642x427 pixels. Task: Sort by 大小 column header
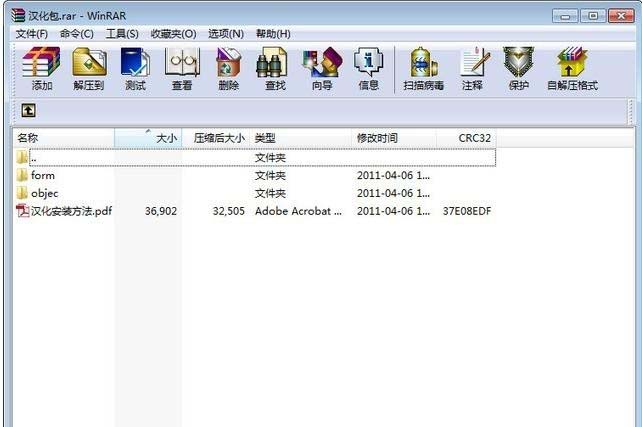[x=148, y=138]
